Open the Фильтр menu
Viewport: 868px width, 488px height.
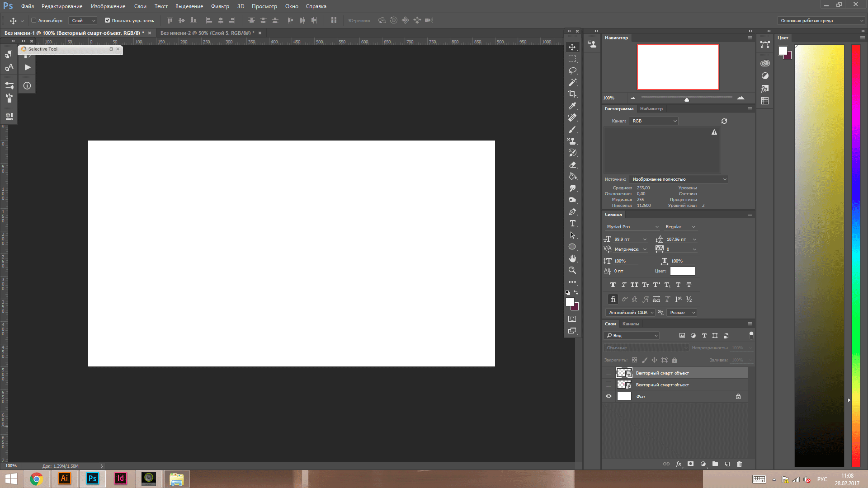pyautogui.click(x=220, y=6)
